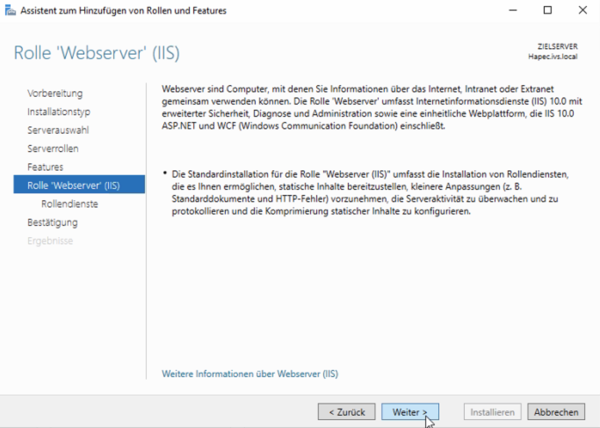The image size is (600, 428).
Task: Select the highlighted Rolle 'Webserver' (IIS) step
Action: [x=79, y=184]
